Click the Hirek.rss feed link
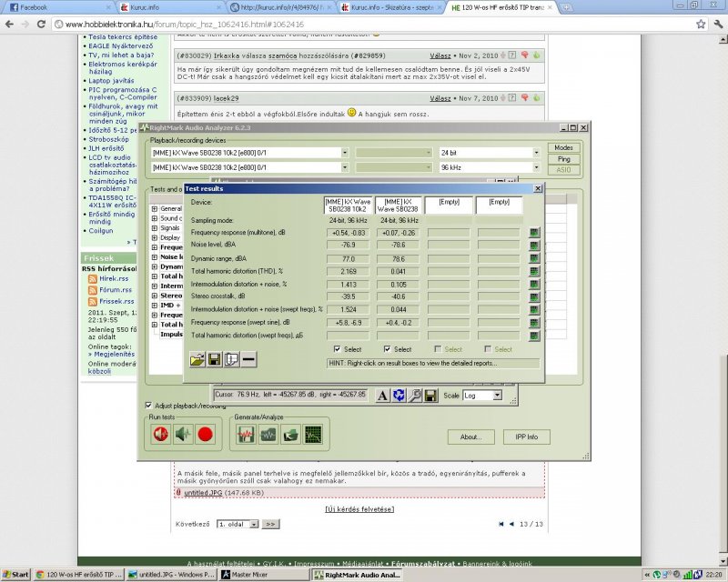 point(114,278)
